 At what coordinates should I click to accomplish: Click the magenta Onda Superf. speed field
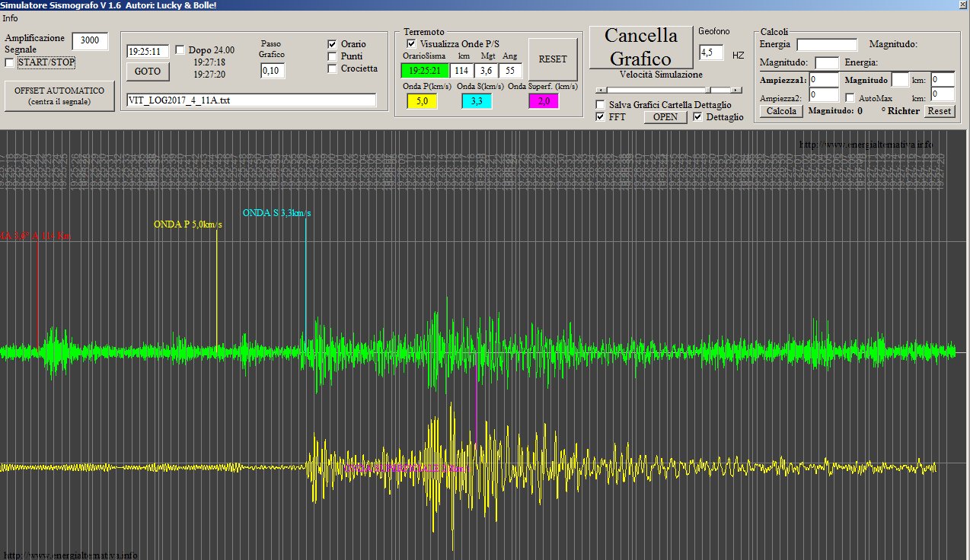point(544,101)
